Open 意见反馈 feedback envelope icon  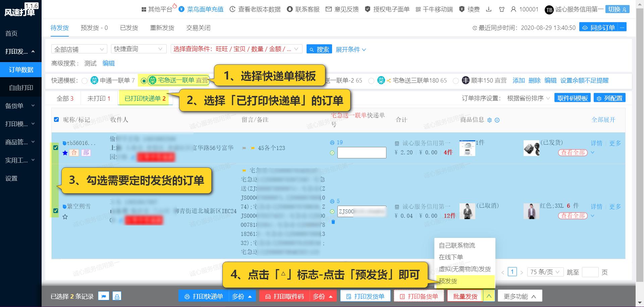point(329,9)
